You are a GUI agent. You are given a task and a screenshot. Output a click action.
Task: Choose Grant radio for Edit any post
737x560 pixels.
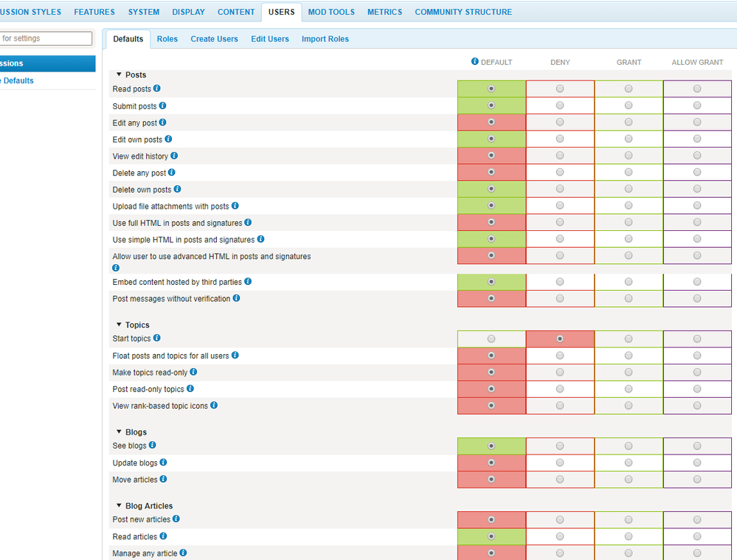(x=629, y=122)
